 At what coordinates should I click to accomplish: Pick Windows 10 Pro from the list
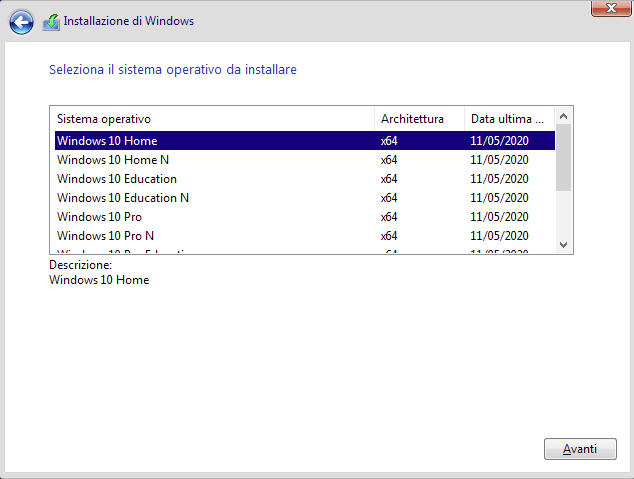point(305,217)
